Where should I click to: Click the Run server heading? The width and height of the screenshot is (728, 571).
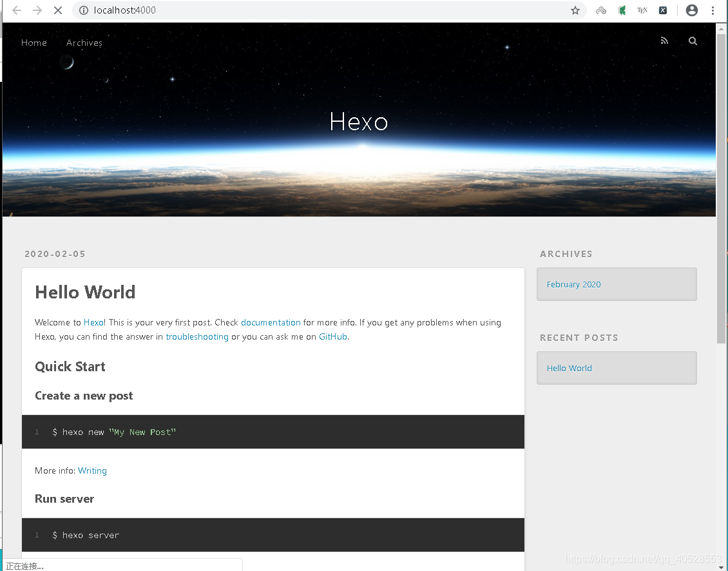pyautogui.click(x=64, y=499)
